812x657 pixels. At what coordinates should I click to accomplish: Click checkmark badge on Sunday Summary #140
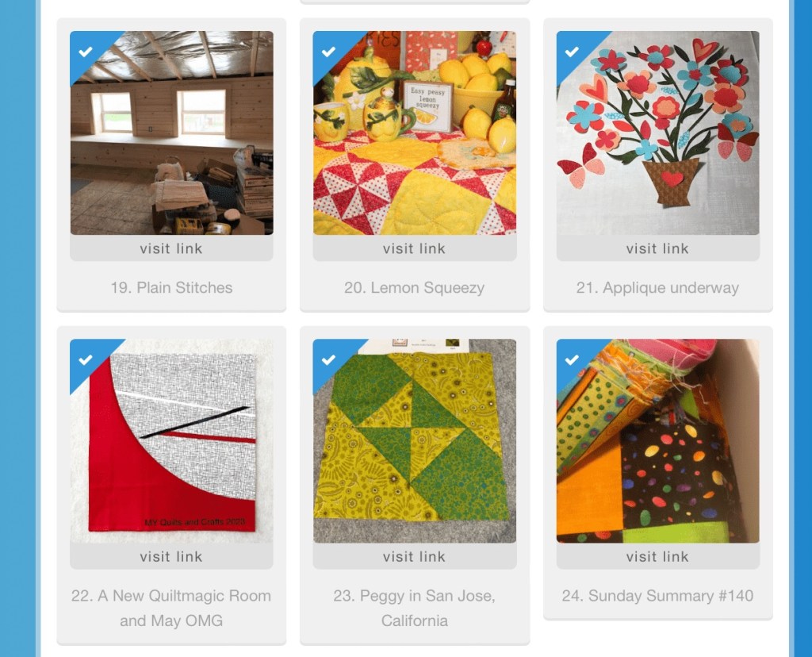click(572, 359)
